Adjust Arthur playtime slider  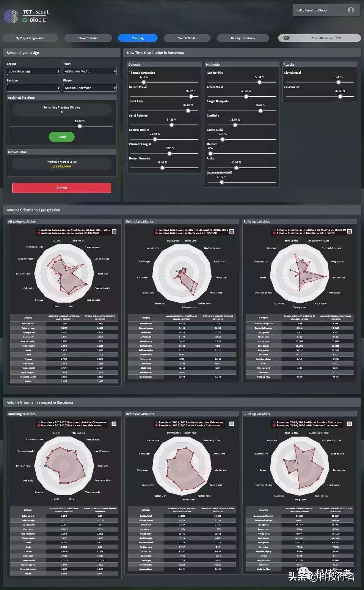tap(236, 168)
